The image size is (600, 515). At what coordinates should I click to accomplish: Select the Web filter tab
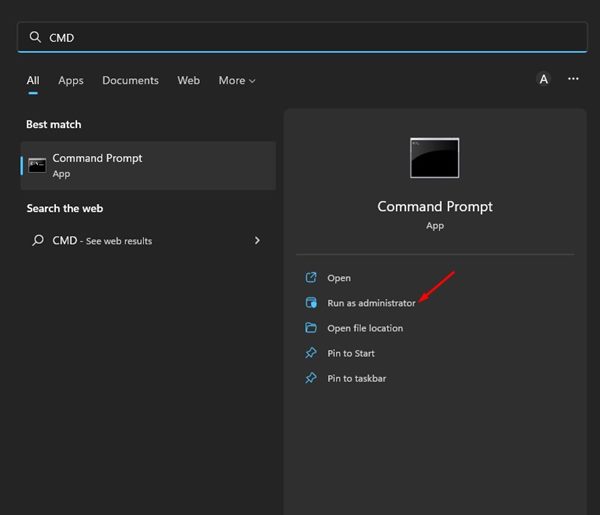click(x=188, y=80)
